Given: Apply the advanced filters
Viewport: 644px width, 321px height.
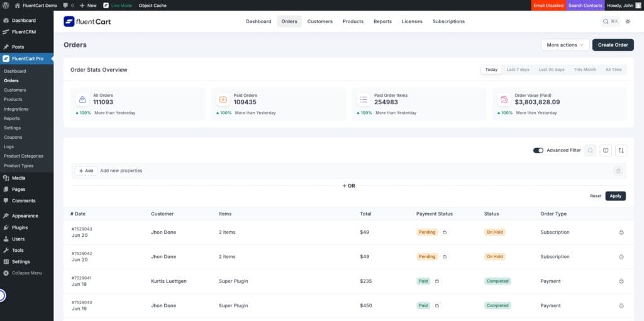Looking at the screenshot, I should click(615, 196).
